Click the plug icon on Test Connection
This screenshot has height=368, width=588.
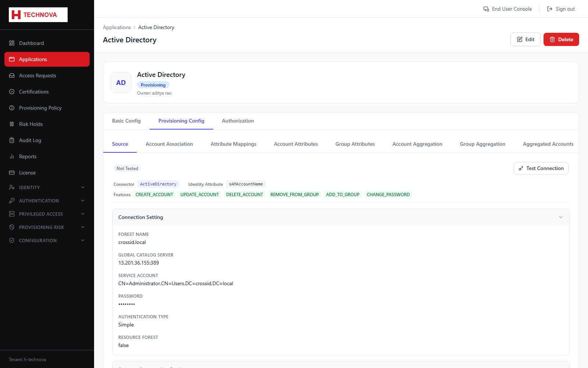point(521,168)
